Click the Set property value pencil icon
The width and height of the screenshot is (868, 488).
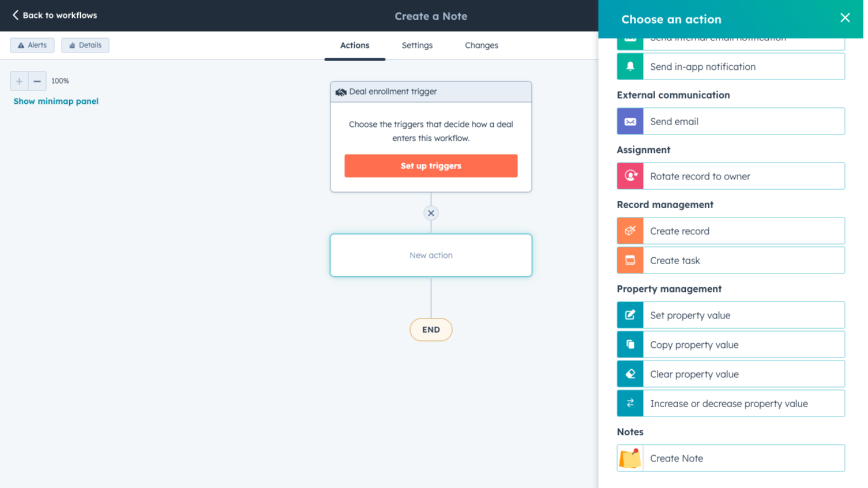point(630,315)
